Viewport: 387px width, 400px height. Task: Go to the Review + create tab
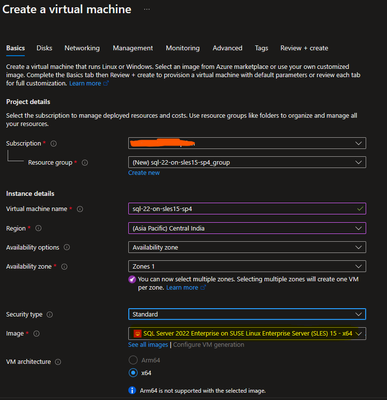(304, 48)
